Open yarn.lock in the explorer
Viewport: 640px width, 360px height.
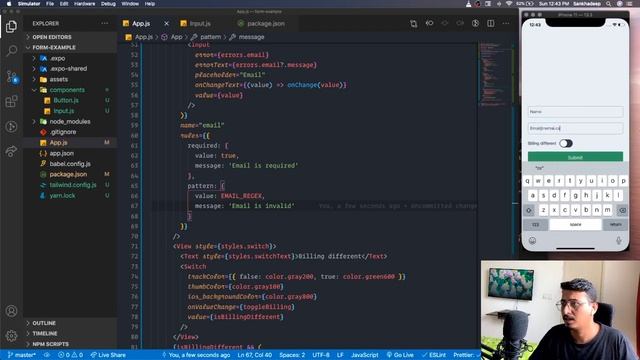(x=70, y=196)
